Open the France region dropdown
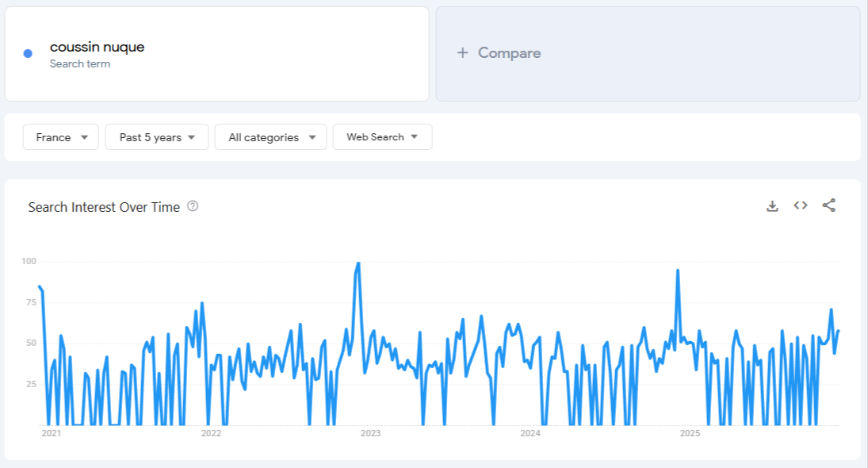The width and height of the screenshot is (868, 468). [59, 136]
